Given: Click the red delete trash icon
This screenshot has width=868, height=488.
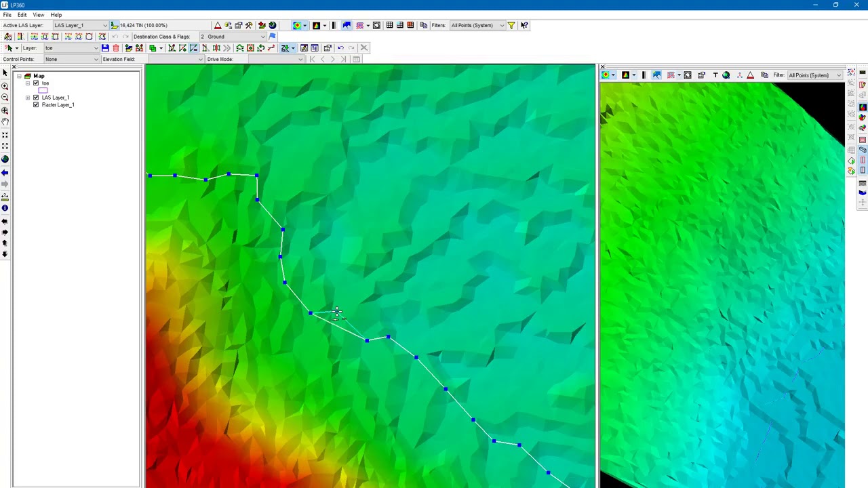Looking at the screenshot, I should pyautogui.click(x=116, y=48).
